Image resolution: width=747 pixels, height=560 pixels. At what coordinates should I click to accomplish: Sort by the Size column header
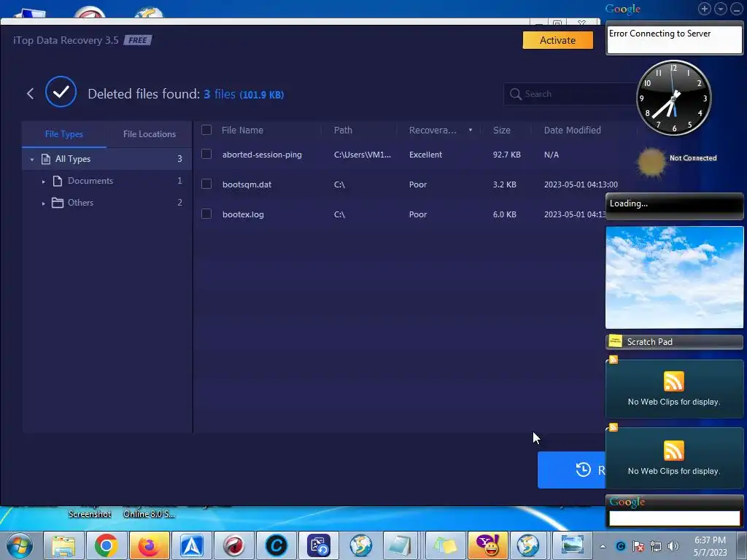(x=502, y=130)
